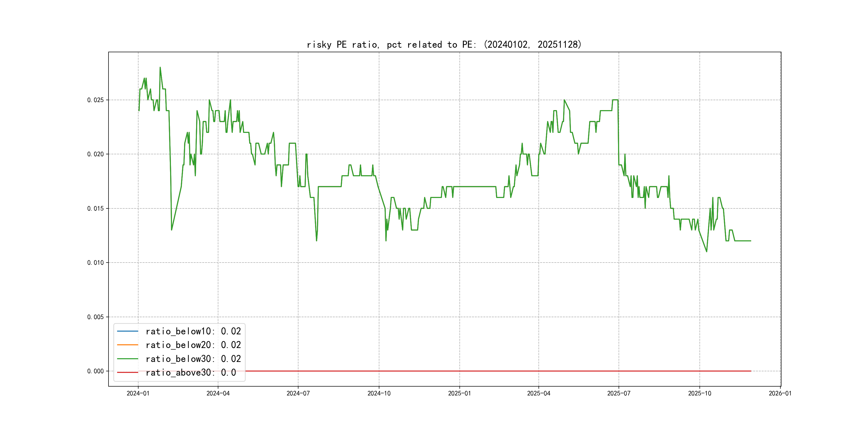Click the 2024-07 x-axis label
868x434 pixels.
tap(298, 394)
